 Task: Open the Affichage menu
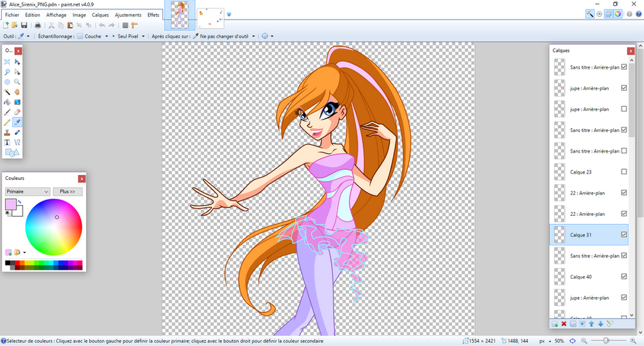(56, 15)
